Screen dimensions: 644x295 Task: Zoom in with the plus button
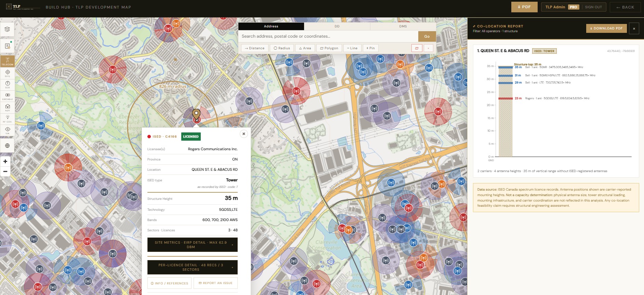click(x=5, y=161)
